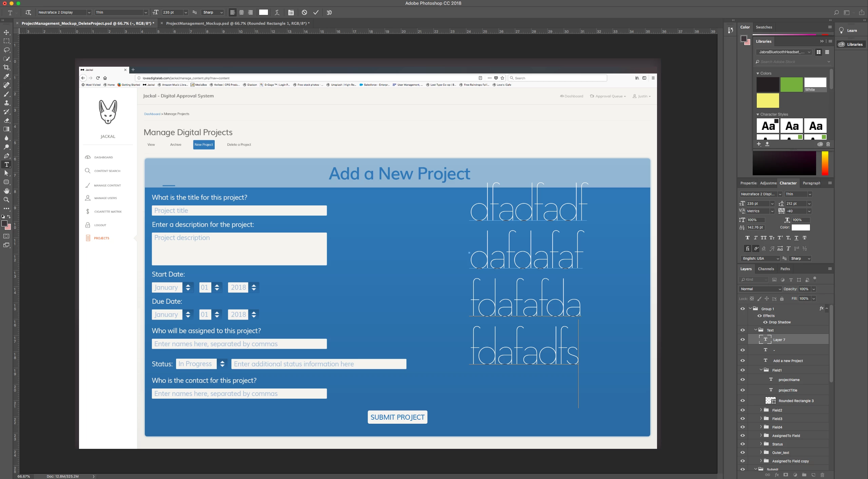This screenshot has height=479, width=868.
Task: Hide the Drop Shadow effect
Action: click(x=765, y=322)
